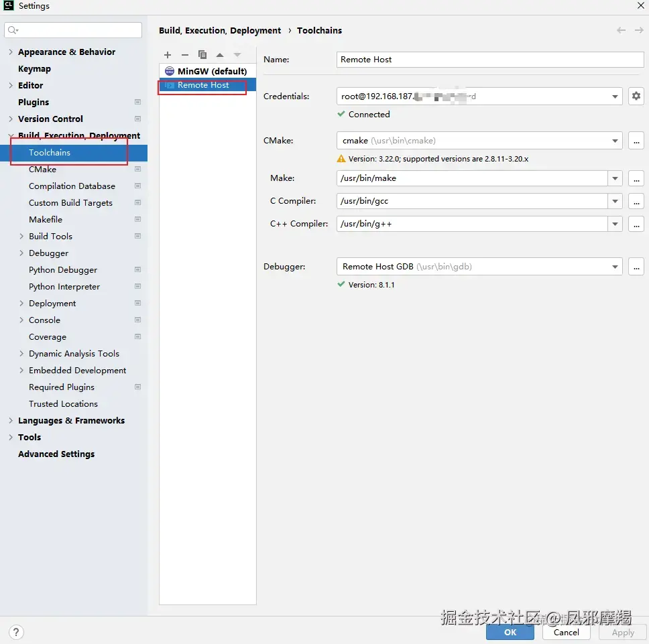Open Make path dropdown

tap(615, 179)
